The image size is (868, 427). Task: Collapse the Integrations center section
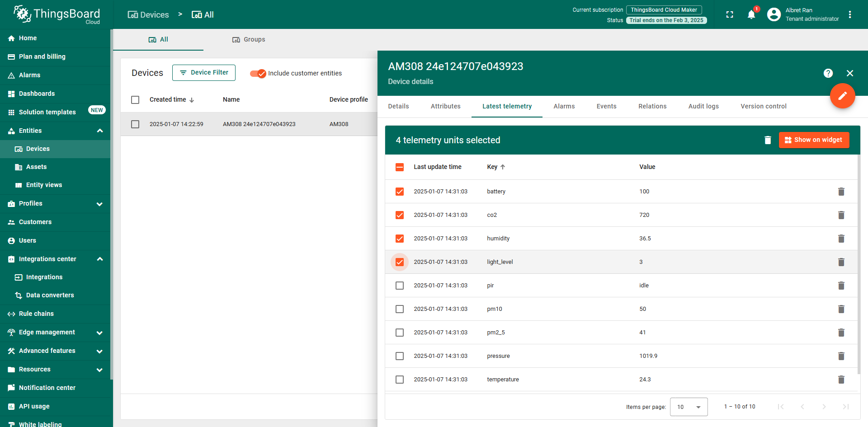point(100,259)
